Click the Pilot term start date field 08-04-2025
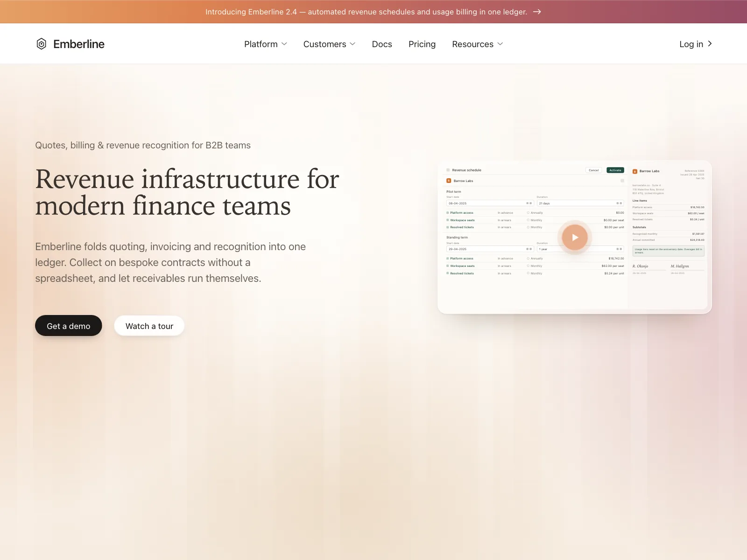The height and width of the screenshot is (560, 747). [x=490, y=203]
